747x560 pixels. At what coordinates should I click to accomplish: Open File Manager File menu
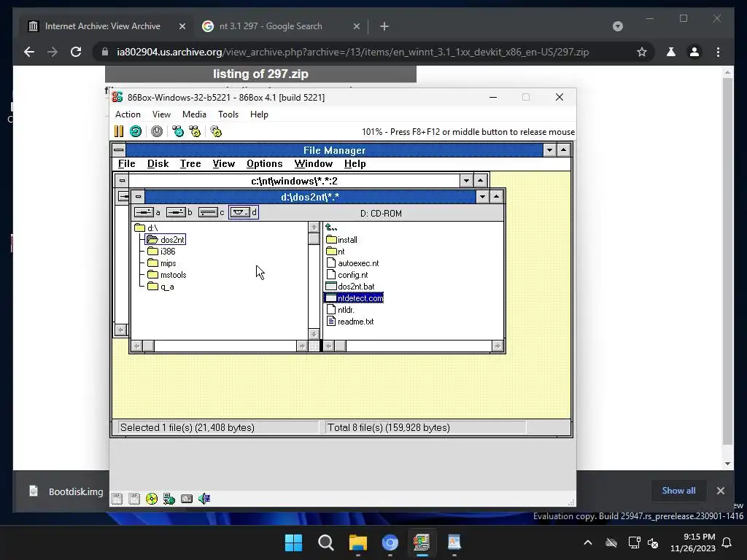(x=127, y=164)
